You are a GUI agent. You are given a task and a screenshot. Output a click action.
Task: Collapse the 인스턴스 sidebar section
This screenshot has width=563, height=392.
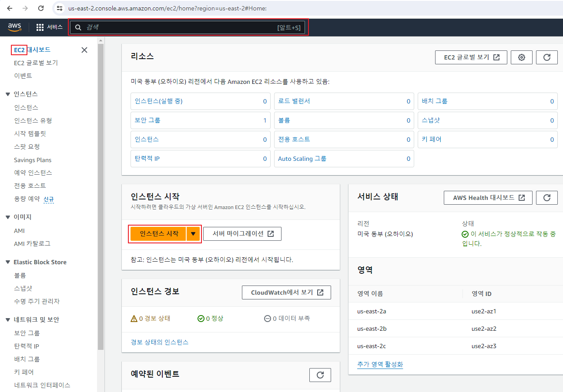point(7,94)
